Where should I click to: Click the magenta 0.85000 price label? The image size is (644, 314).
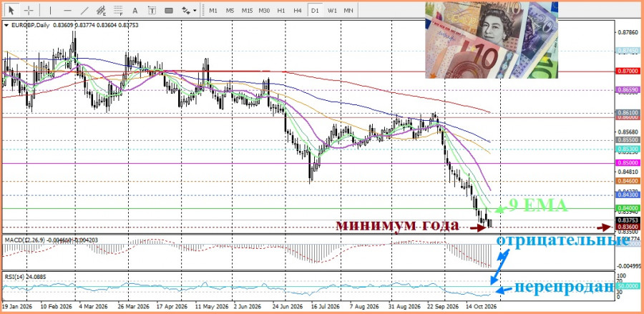tap(628, 163)
